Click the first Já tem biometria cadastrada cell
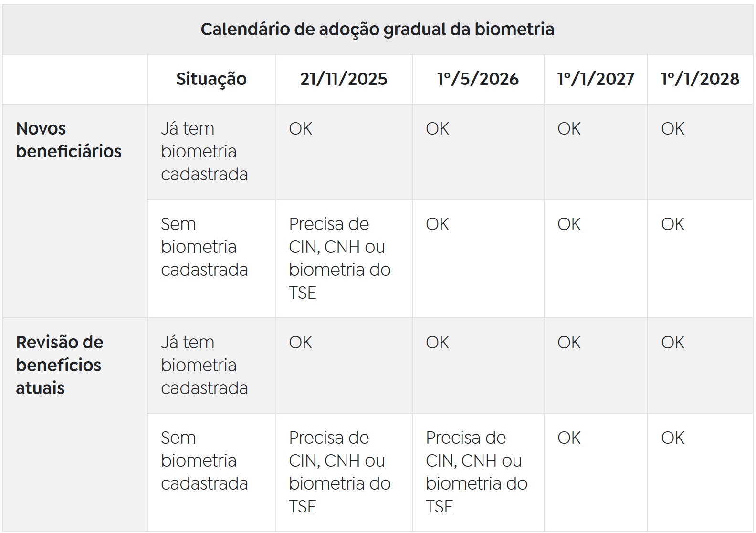The width and height of the screenshot is (756, 533). coord(204,151)
